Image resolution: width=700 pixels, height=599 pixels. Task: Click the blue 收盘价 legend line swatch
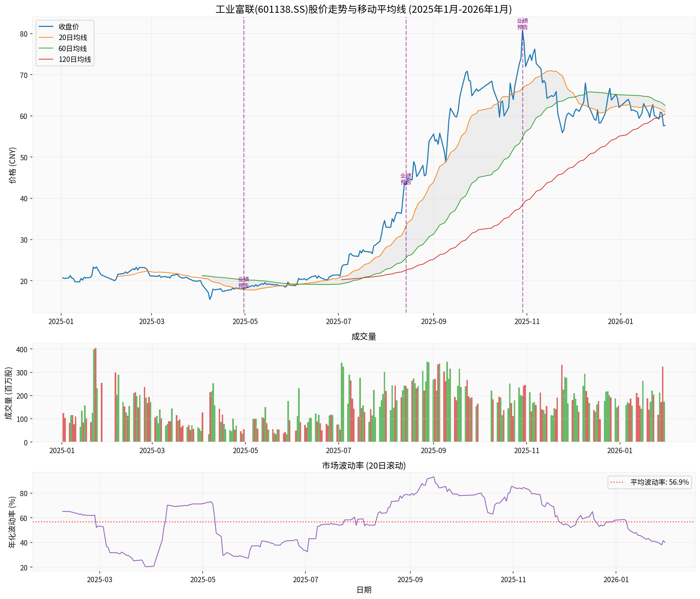pyautogui.click(x=46, y=27)
